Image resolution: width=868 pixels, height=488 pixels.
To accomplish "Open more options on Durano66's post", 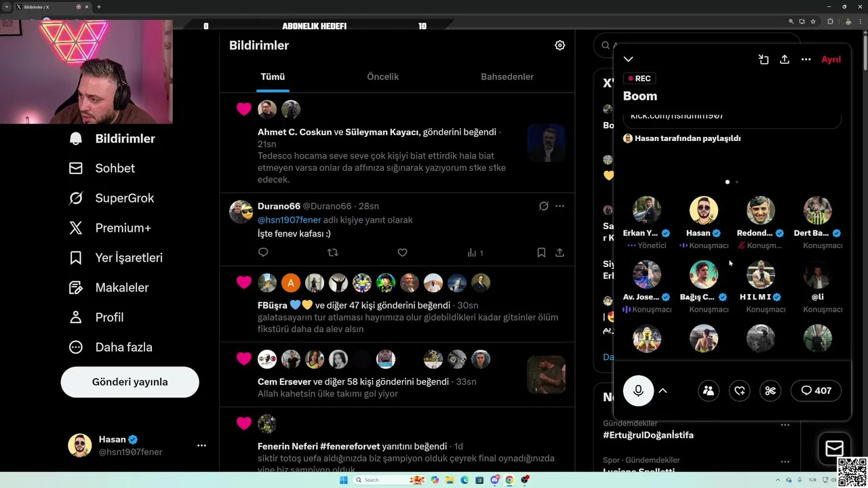I will (559, 206).
